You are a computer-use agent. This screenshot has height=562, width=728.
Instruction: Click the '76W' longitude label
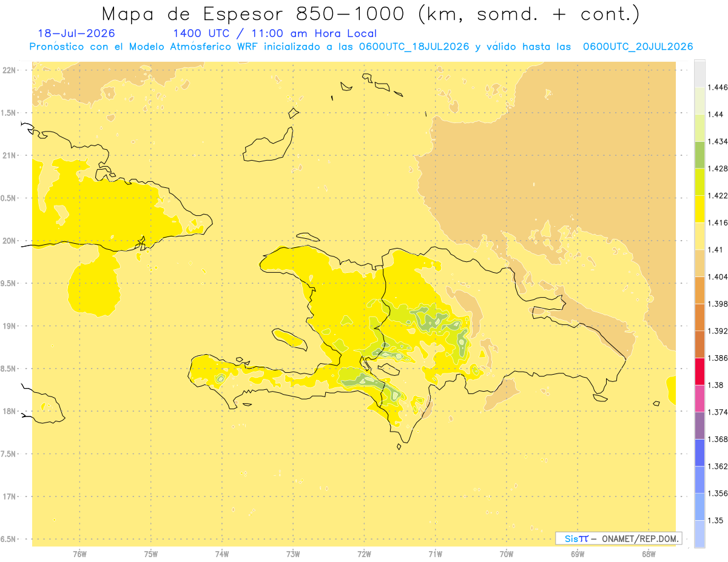(x=80, y=554)
